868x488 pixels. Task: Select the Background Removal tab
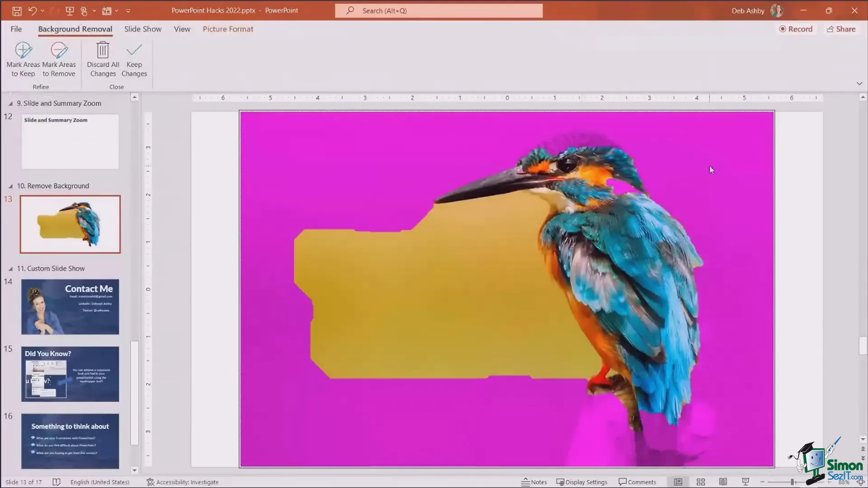75,29
